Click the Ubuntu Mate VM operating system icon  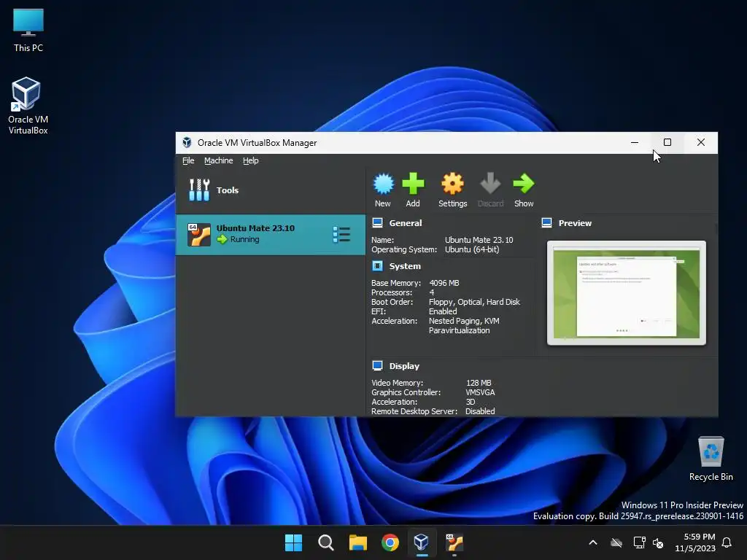[199, 235]
